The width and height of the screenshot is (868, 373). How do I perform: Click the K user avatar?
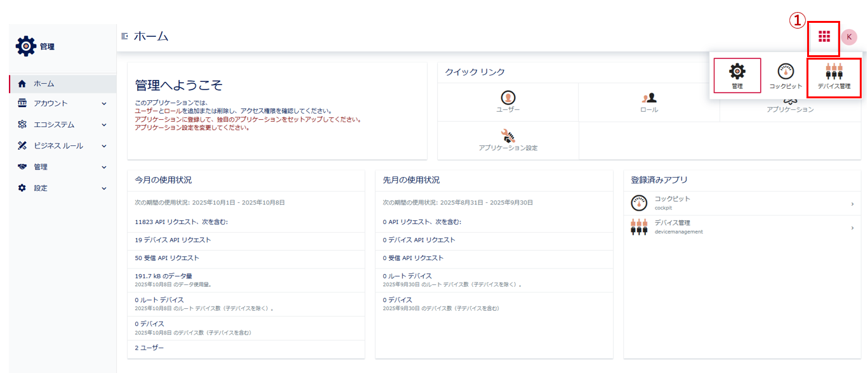click(850, 36)
